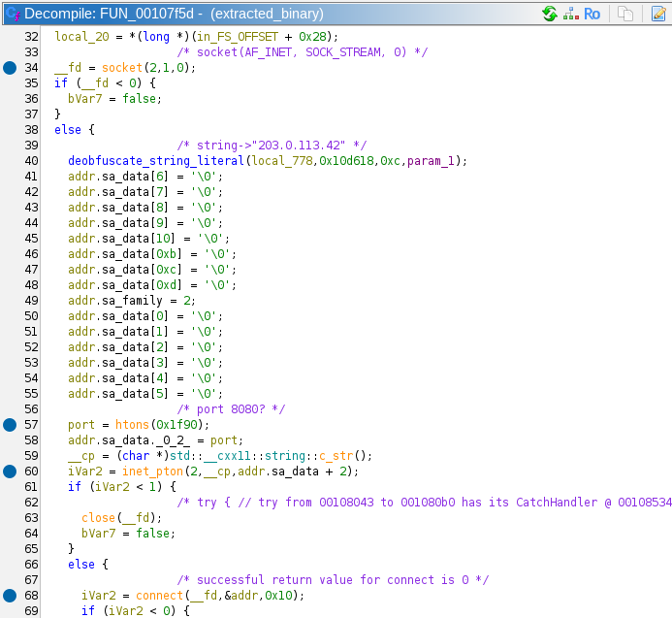The height and width of the screenshot is (618, 672).
Task: Click 'addr.sa_data[0]' on line 50
Action: (118, 316)
